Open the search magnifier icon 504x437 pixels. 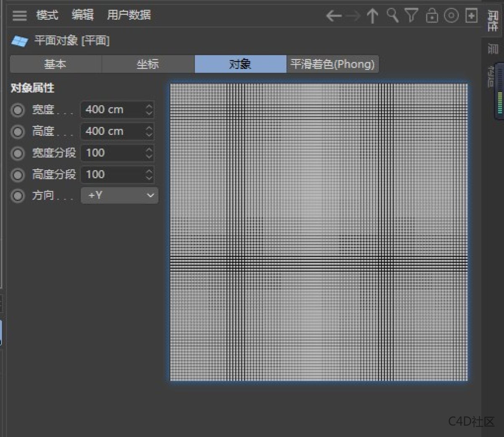(392, 16)
